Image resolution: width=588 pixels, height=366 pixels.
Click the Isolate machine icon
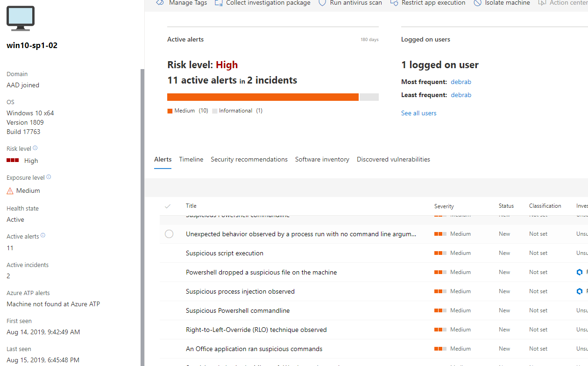(x=477, y=3)
